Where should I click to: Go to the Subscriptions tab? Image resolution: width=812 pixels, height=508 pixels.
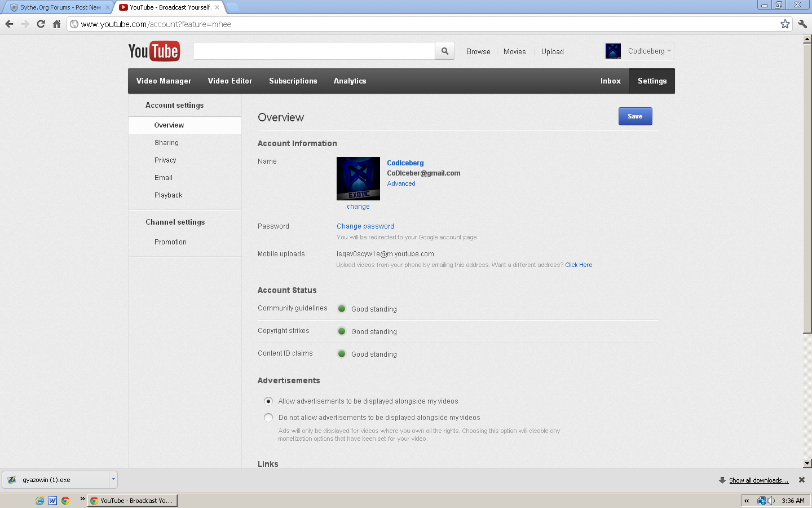click(x=293, y=81)
